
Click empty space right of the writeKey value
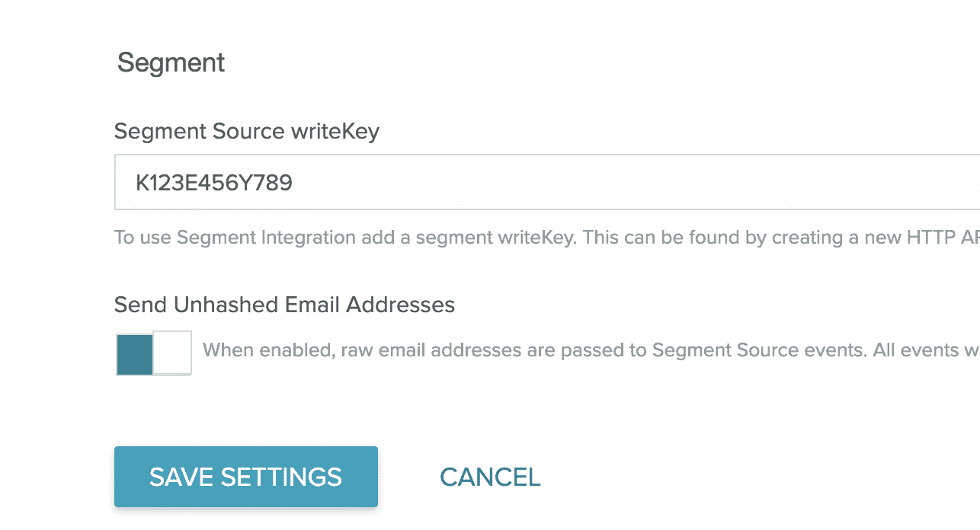click(610, 183)
